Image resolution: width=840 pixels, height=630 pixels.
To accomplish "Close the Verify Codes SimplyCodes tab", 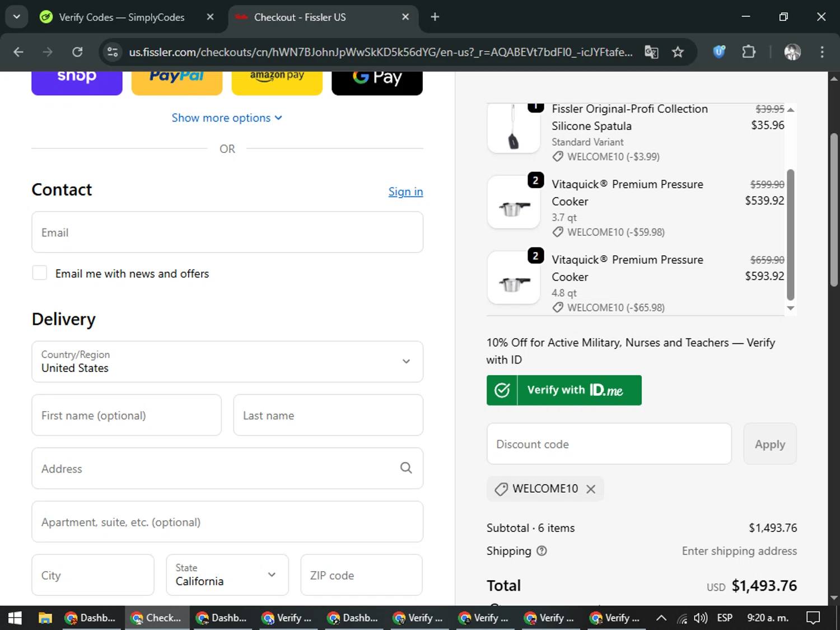I will pos(210,17).
